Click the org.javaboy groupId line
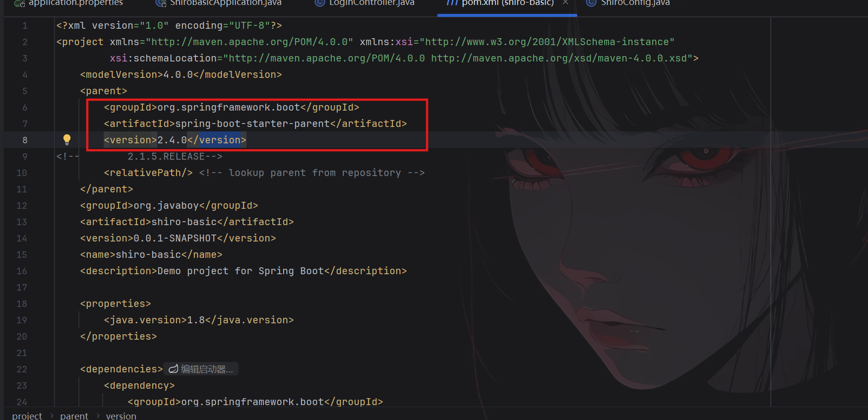Image resolution: width=868 pixels, height=420 pixels. pos(169,205)
